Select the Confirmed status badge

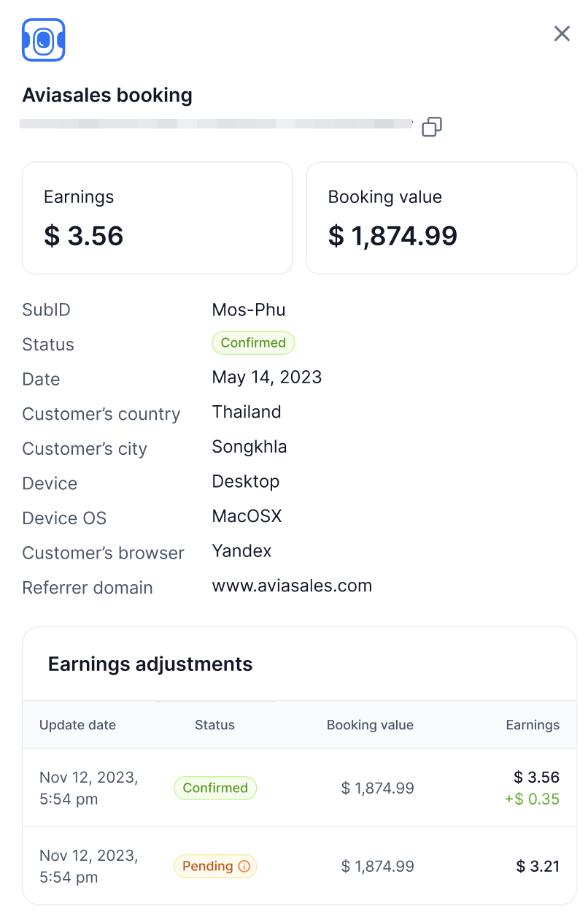click(253, 342)
